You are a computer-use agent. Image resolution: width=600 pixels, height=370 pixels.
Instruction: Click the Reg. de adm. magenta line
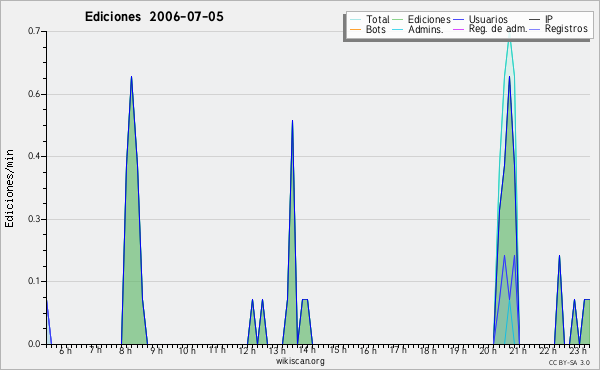pos(458,29)
